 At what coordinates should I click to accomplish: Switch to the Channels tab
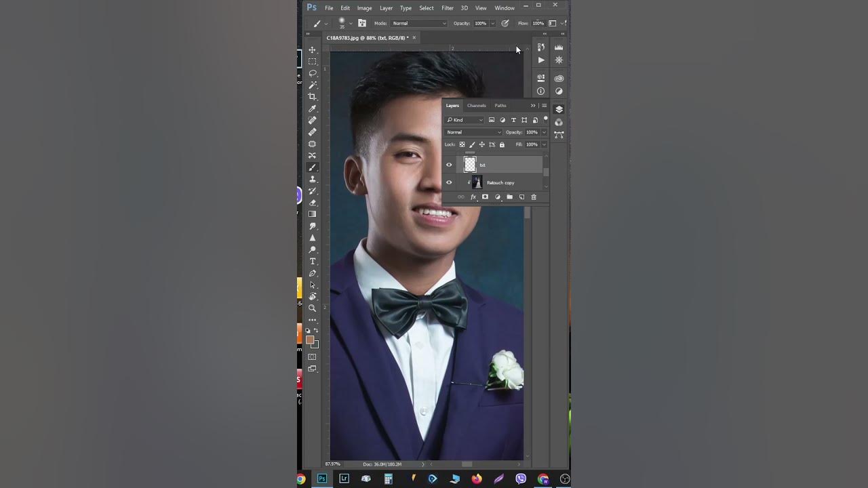477,106
